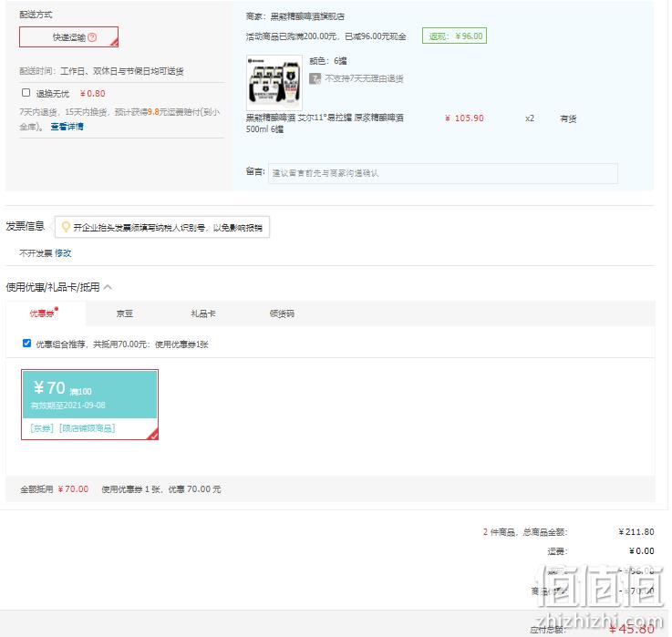Uncheck the 优惠组合推荐 checkbox
The height and width of the screenshot is (637, 672).
pyautogui.click(x=26, y=344)
